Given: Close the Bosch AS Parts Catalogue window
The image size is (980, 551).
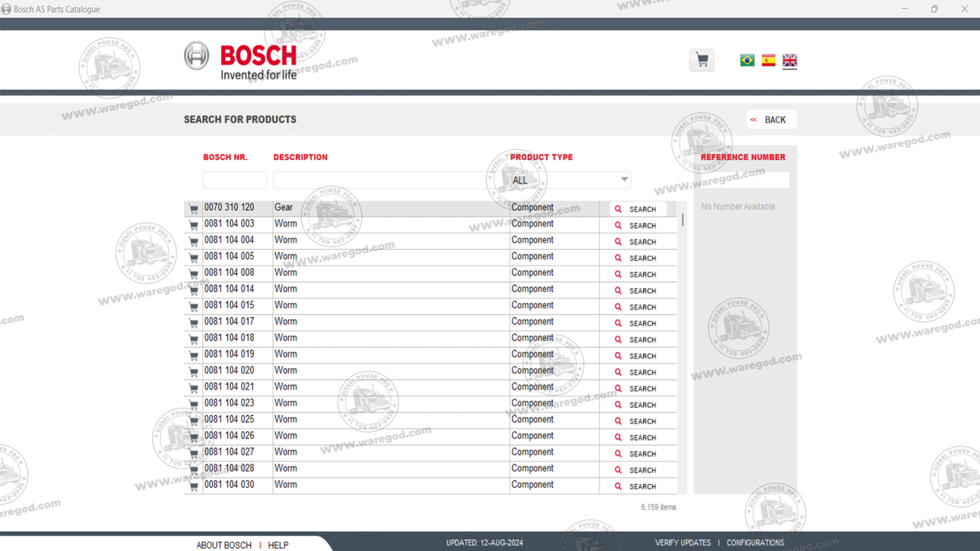Looking at the screenshot, I should [x=964, y=9].
